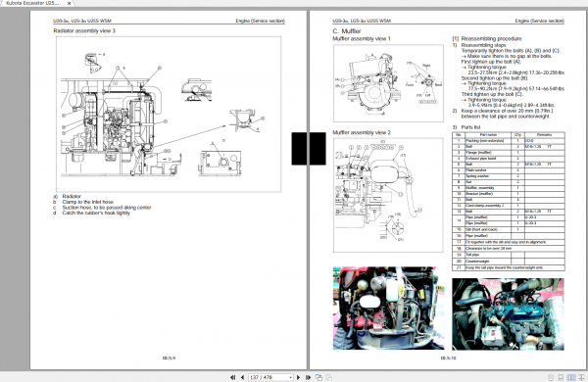The image size is (588, 382).
Task: Click 'Make sure there is no gap at the bolts' line
Action: [x=507, y=56]
